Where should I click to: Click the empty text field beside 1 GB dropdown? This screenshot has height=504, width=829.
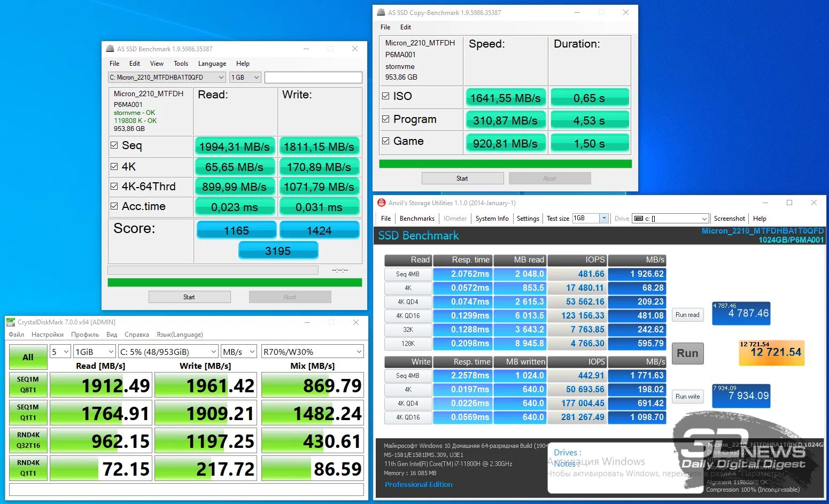click(313, 77)
